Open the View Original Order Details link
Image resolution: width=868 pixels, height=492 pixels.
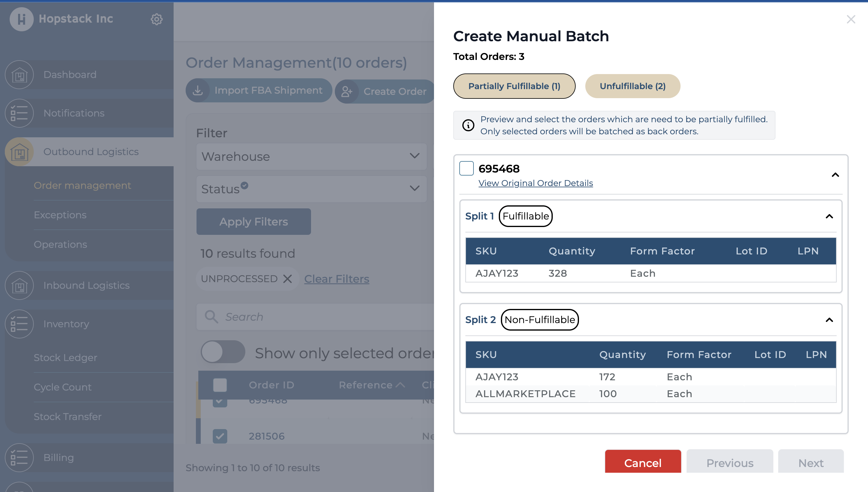pos(535,183)
